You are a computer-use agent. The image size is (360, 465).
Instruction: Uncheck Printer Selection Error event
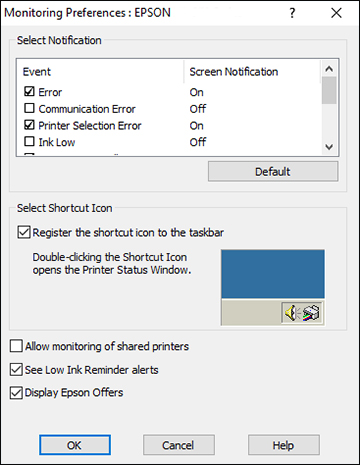click(29, 125)
